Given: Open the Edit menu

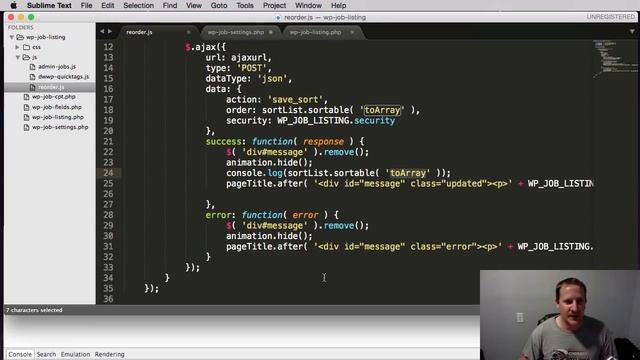Looking at the screenshot, I should (x=108, y=5).
